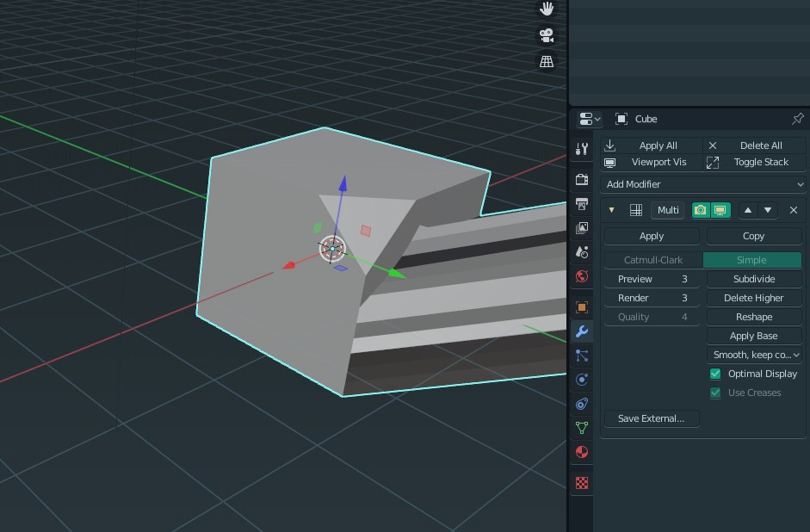Toggle perspective/orthographic grid icon
Viewport: 810px width, 532px height.
click(546, 62)
